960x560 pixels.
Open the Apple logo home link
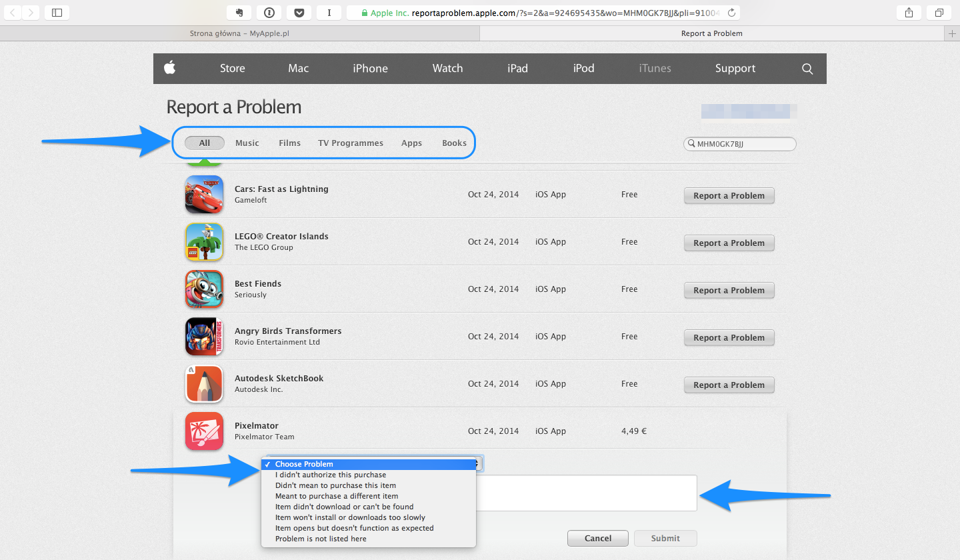coord(170,68)
